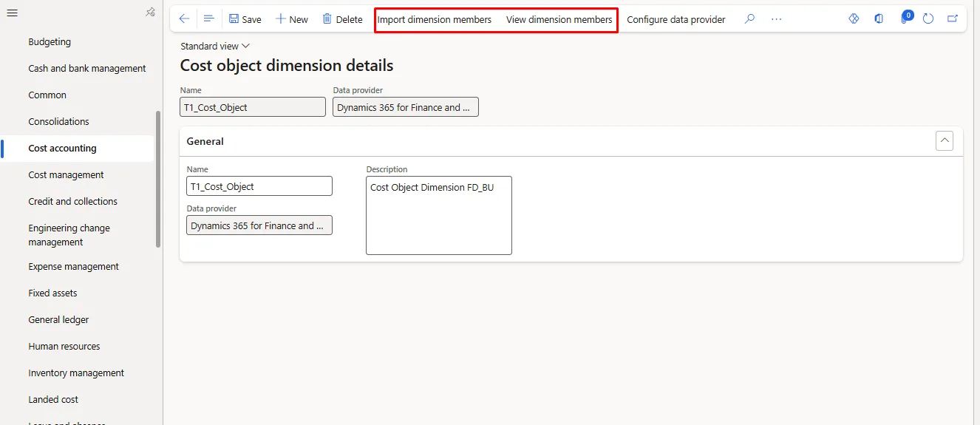Create a new record with New
Viewport: 980px width, 425px height.
click(x=292, y=19)
